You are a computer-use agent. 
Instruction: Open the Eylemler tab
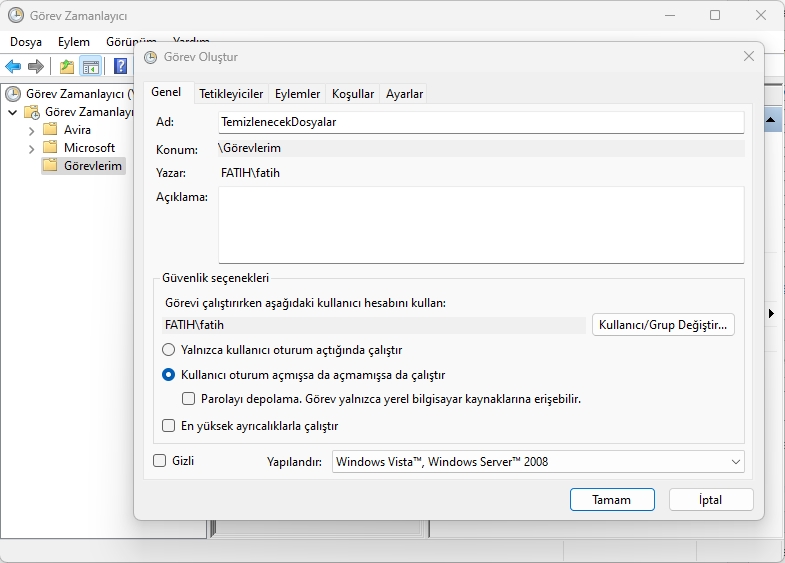click(x=297, y=94)
